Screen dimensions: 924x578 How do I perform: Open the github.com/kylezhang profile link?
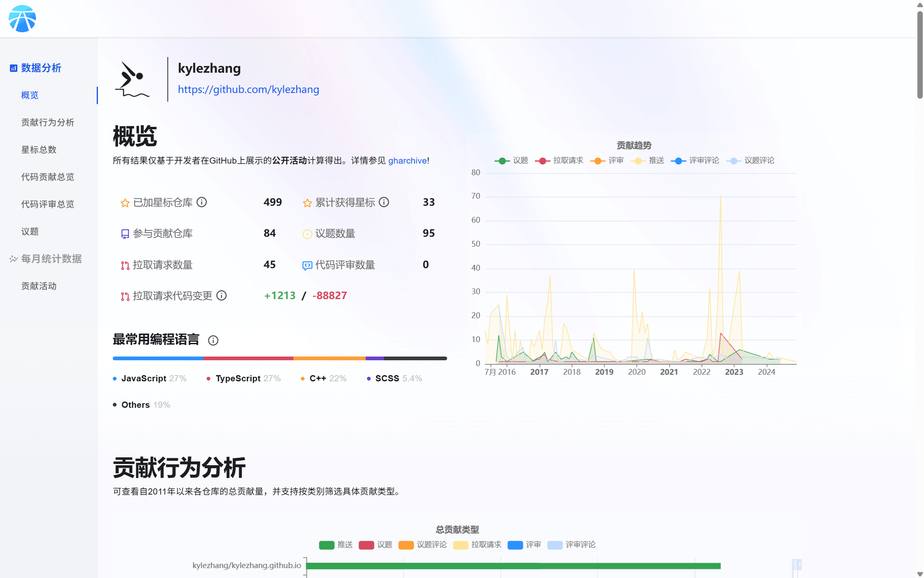(248, 90)
